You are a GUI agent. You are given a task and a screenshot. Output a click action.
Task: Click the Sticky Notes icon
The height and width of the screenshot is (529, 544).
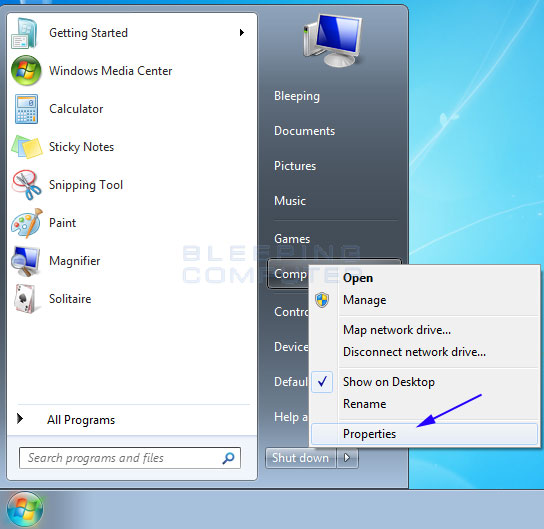click(x=27, y=147)
